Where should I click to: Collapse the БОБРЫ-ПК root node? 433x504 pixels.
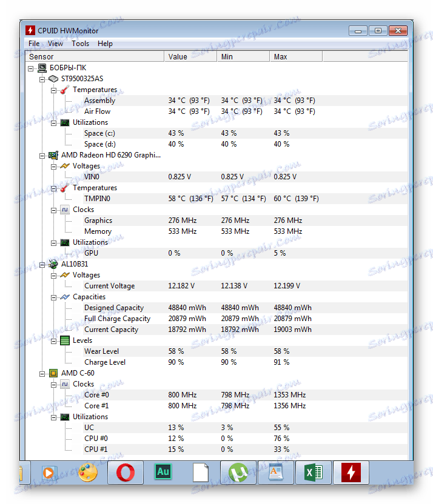click(30, 68)
